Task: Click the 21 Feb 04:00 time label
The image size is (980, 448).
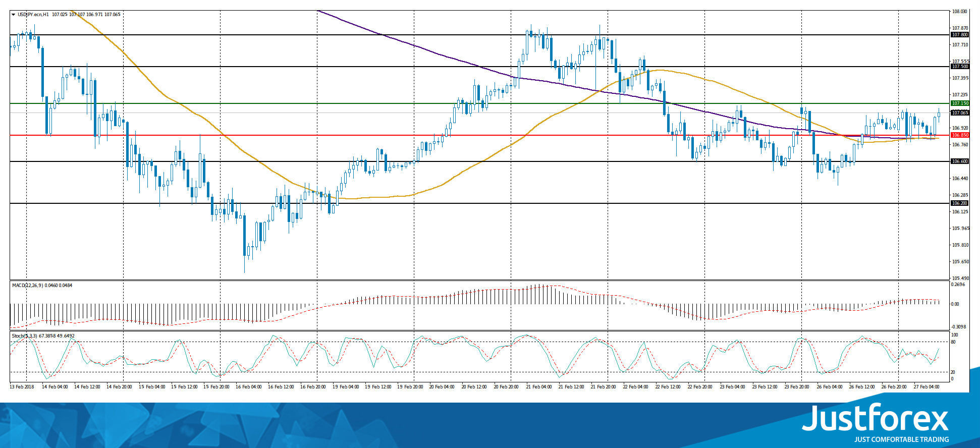Action: pyautogui.click(x=539, y=387)
